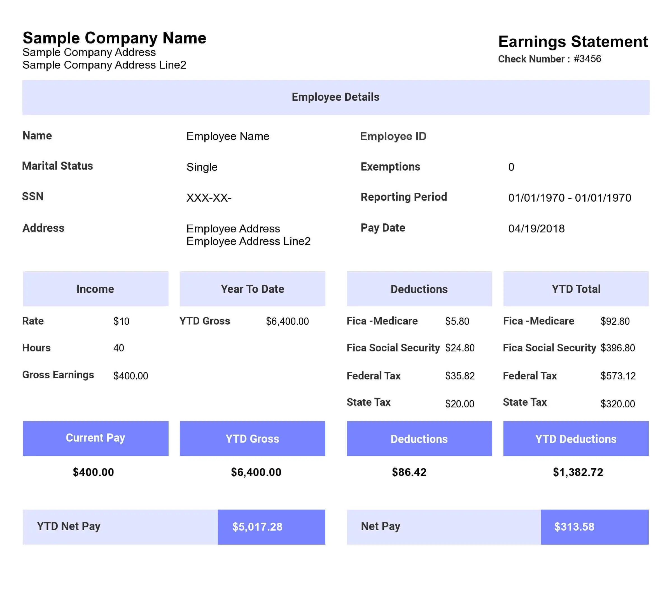Click the YTD Total column header
The image size is (672, 616).
[x=576, y=289]
